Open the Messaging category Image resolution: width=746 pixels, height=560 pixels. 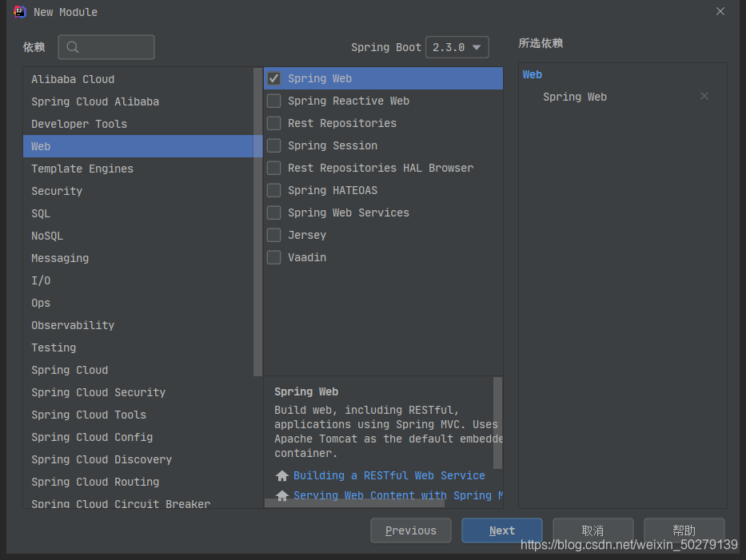[x=138, y=258]
